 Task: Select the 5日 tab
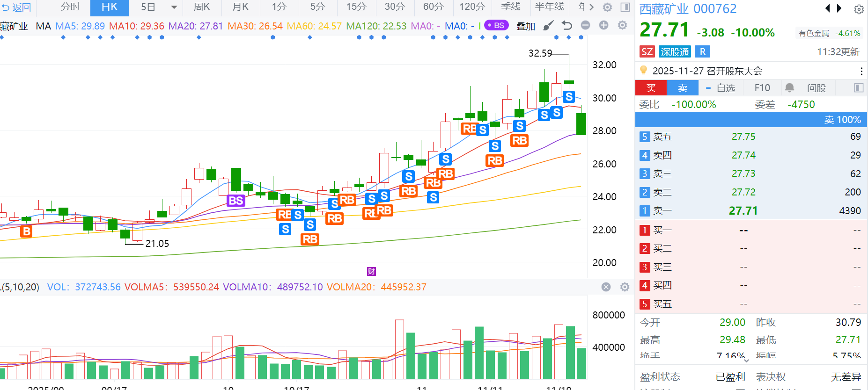click(x=148, y=7)
